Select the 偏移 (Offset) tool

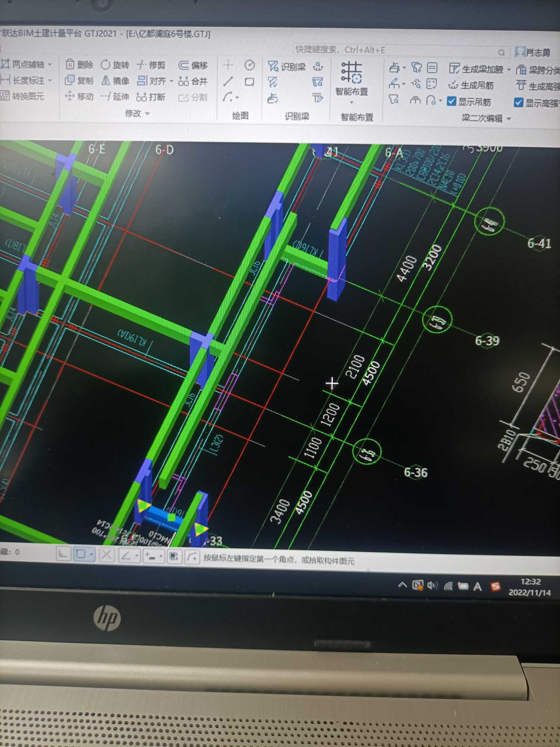tap(193, 66)
